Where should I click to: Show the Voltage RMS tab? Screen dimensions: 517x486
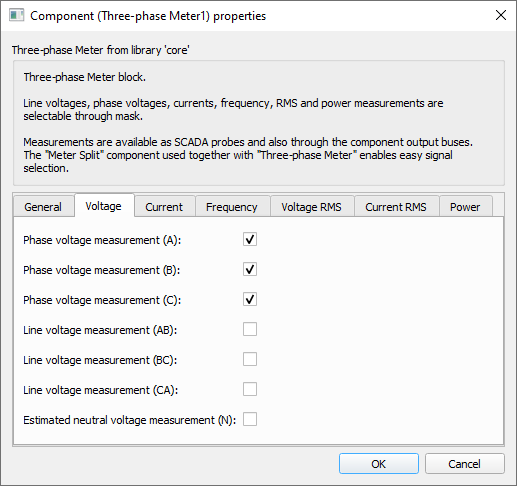(312, 207)
